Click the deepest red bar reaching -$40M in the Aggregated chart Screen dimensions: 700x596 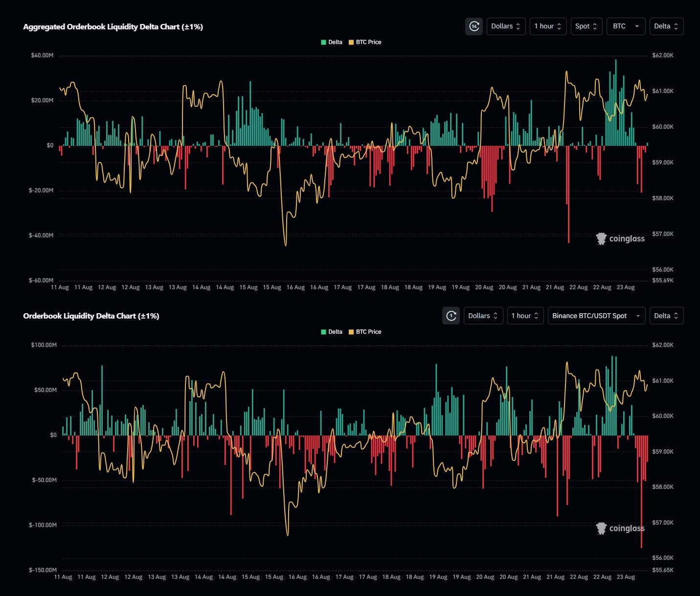tap(568, 194)
